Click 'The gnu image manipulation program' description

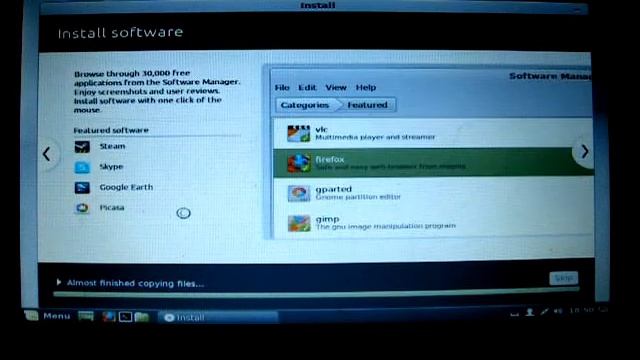pos(386,226)
